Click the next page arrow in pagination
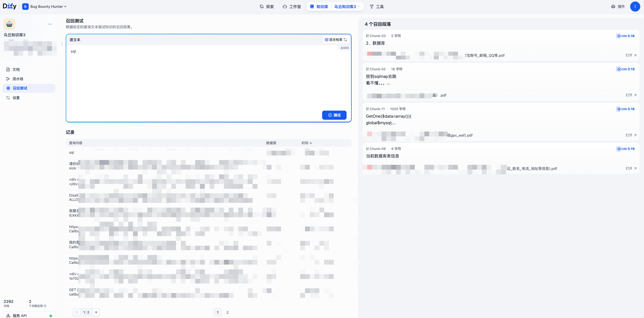 coord(96,312)
